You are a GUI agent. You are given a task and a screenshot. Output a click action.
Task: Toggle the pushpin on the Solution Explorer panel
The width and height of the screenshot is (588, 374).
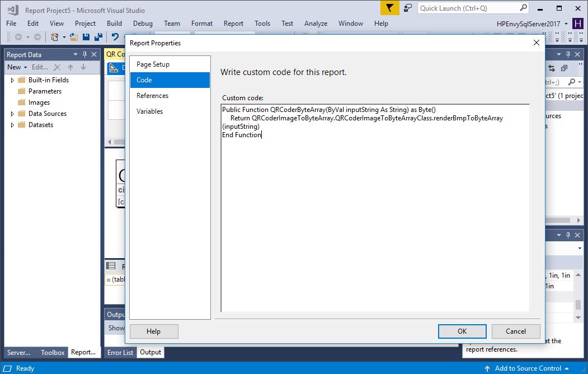click(x=568, y=54)
